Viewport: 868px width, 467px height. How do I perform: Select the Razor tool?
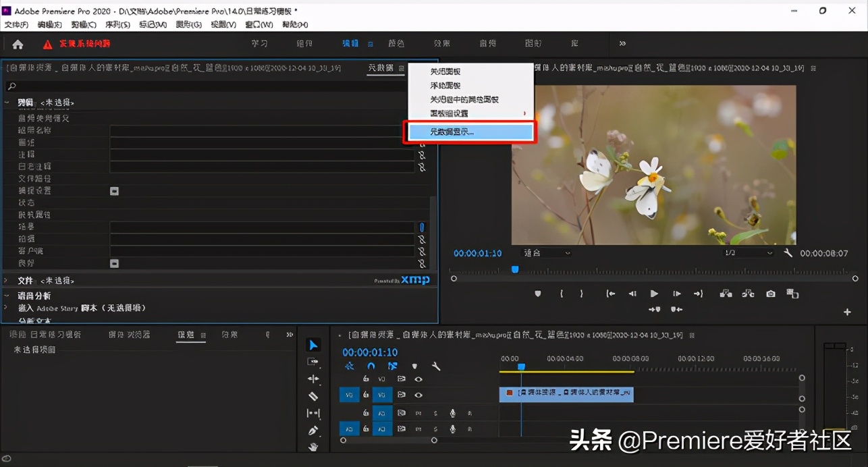click(313, 396)
